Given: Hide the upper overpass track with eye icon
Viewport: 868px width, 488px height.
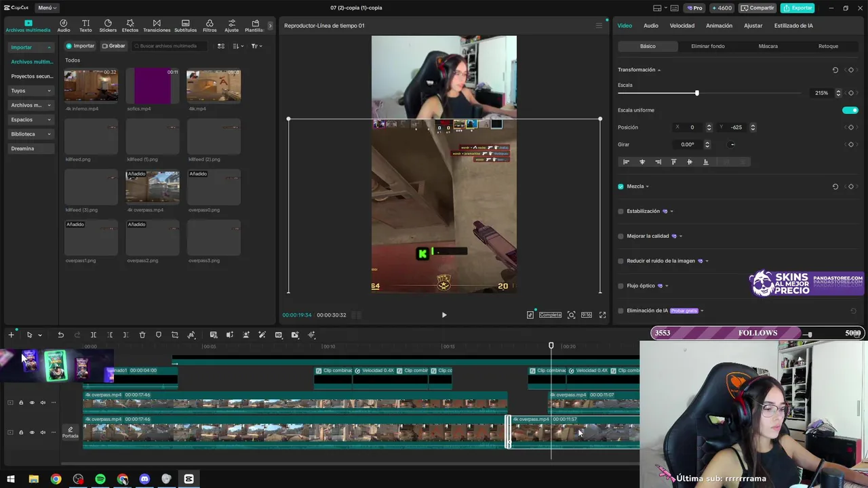Looking at the screenshot, I should 32,403.
